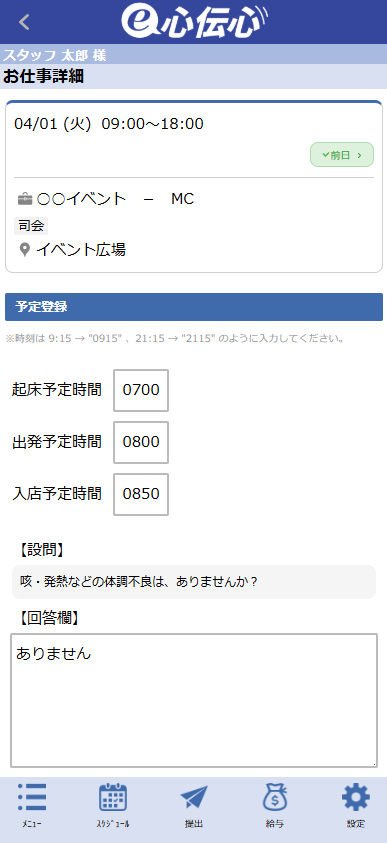Click into the 回答欄 answer text area
The height and width of the screenshot is (843, 387).
pos(194,701)
